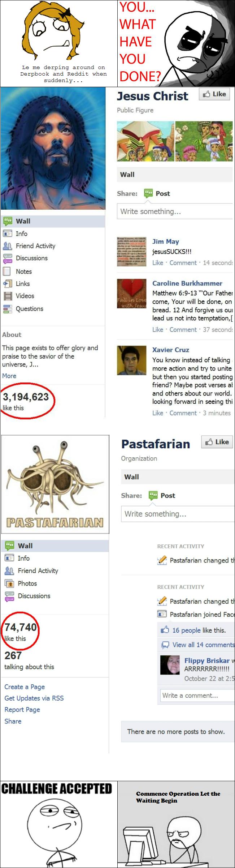This screenshot has width=235, height=868.
Task: Open Friend Activity icon in Jesus Christ sidebar
Action: 7,246
